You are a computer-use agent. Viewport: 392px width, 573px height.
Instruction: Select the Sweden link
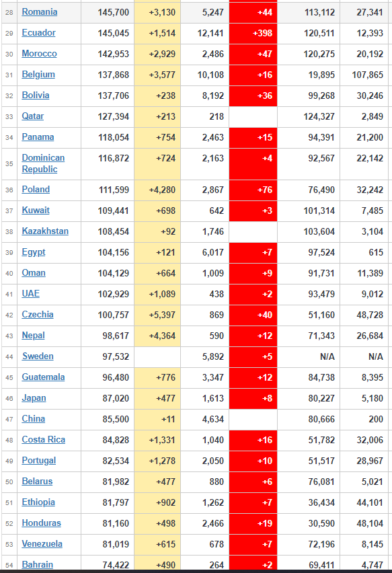coord(38,356)
